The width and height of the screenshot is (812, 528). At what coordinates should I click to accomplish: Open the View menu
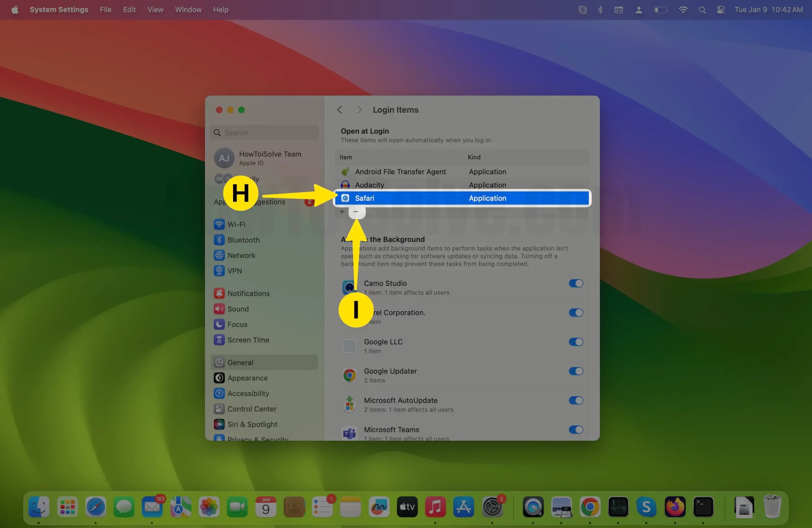pos(155,10)
